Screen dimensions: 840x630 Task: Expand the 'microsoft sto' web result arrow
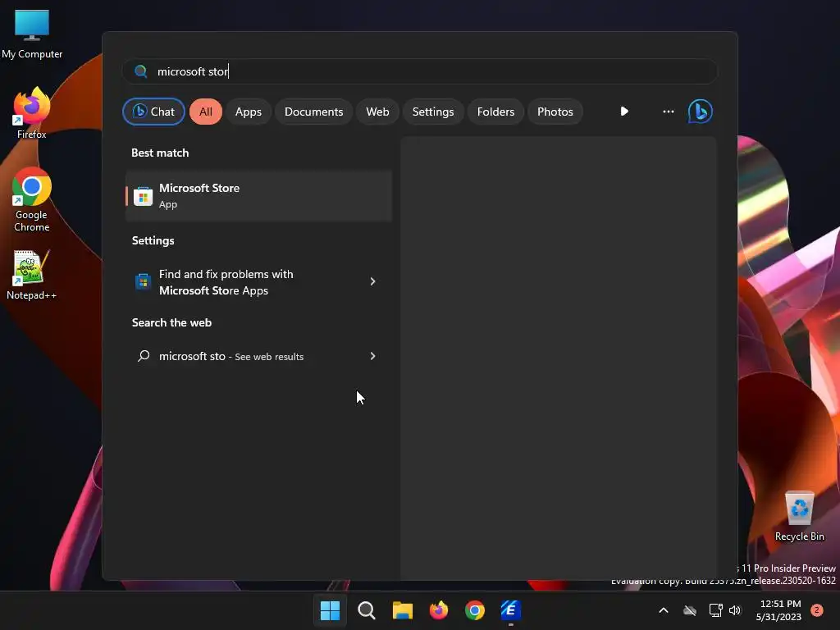373,356
